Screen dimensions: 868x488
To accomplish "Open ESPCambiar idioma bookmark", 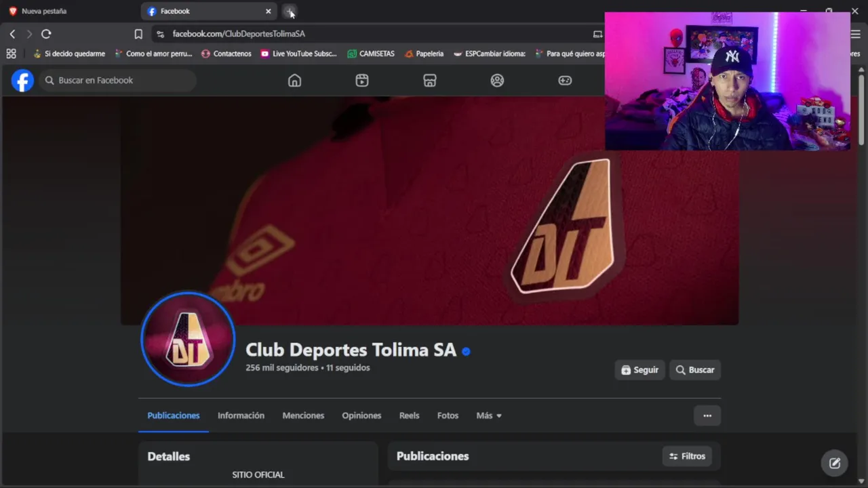I will (490, 54).
